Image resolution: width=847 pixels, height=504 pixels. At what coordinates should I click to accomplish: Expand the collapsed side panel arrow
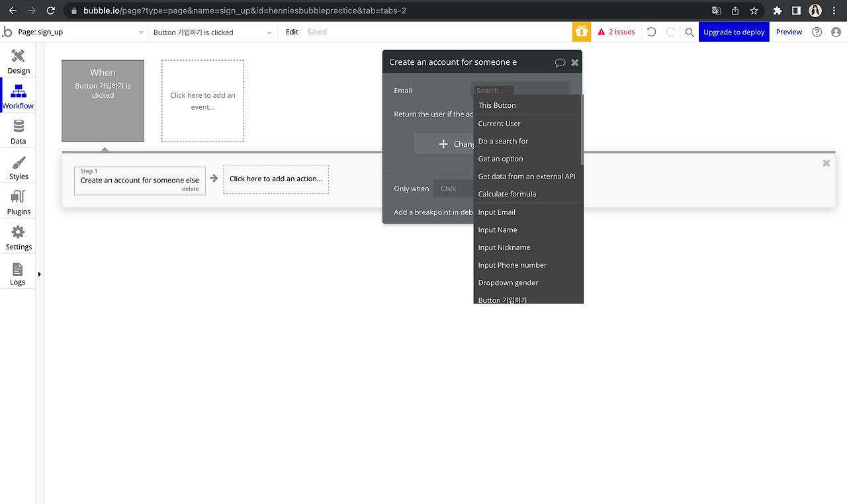[x=39, y=274]
